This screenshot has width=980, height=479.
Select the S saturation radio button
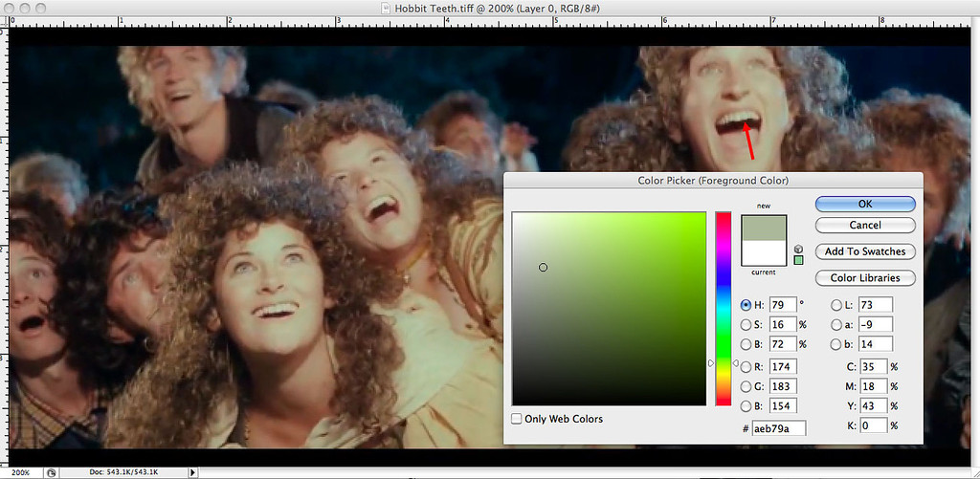pyautogui.click(x=746, y=325)
